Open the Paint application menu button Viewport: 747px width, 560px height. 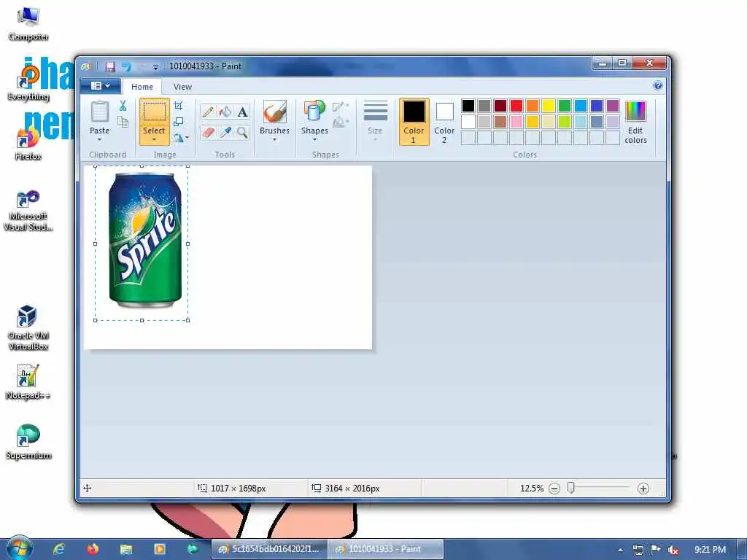(101, 86)
